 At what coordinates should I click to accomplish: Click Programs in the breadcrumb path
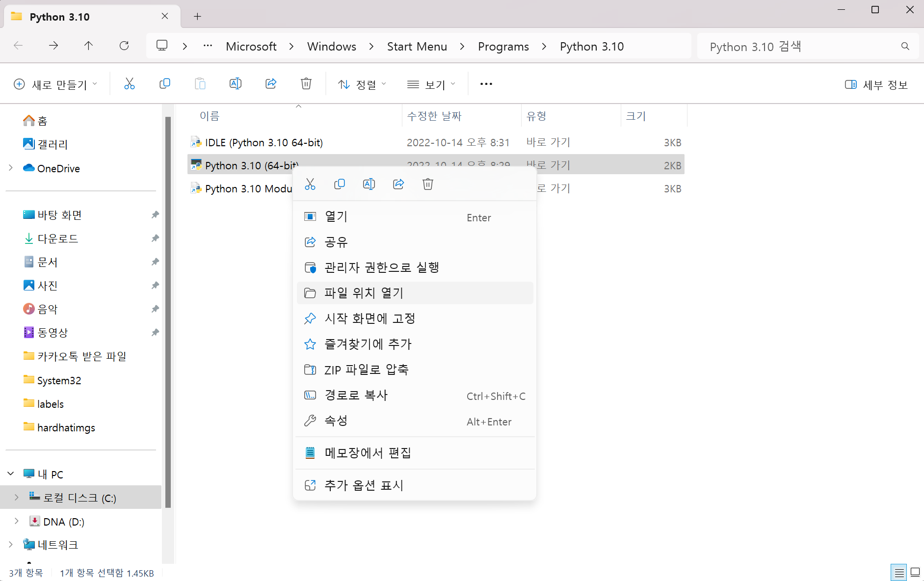(503, 46)
